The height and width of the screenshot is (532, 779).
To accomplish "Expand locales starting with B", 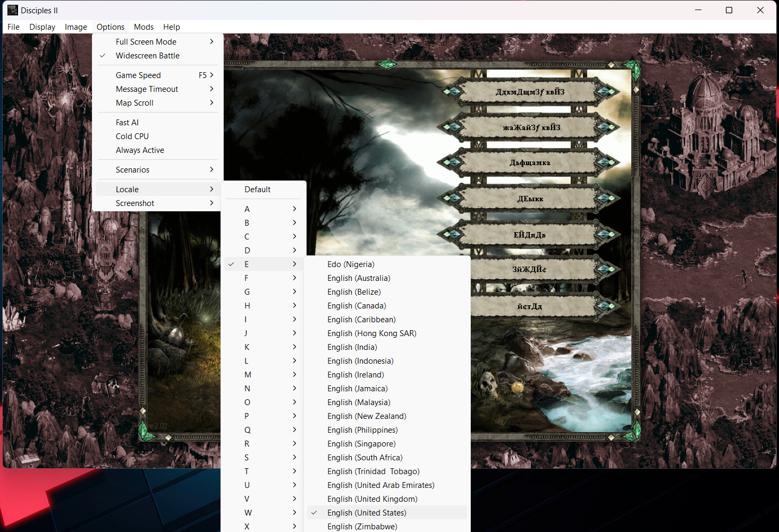I will 264,223.
